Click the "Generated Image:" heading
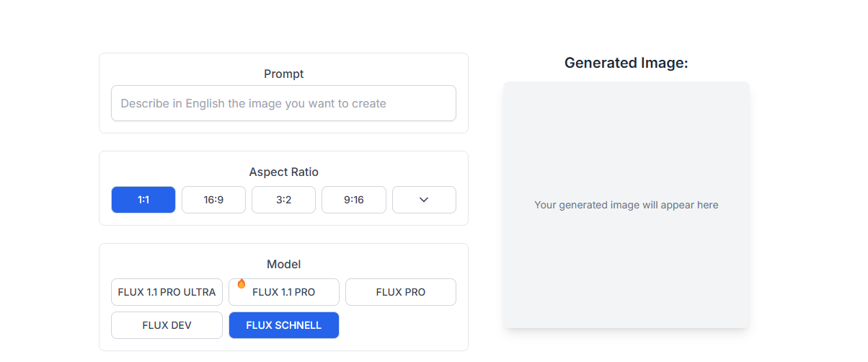 [x=626, y=63]
